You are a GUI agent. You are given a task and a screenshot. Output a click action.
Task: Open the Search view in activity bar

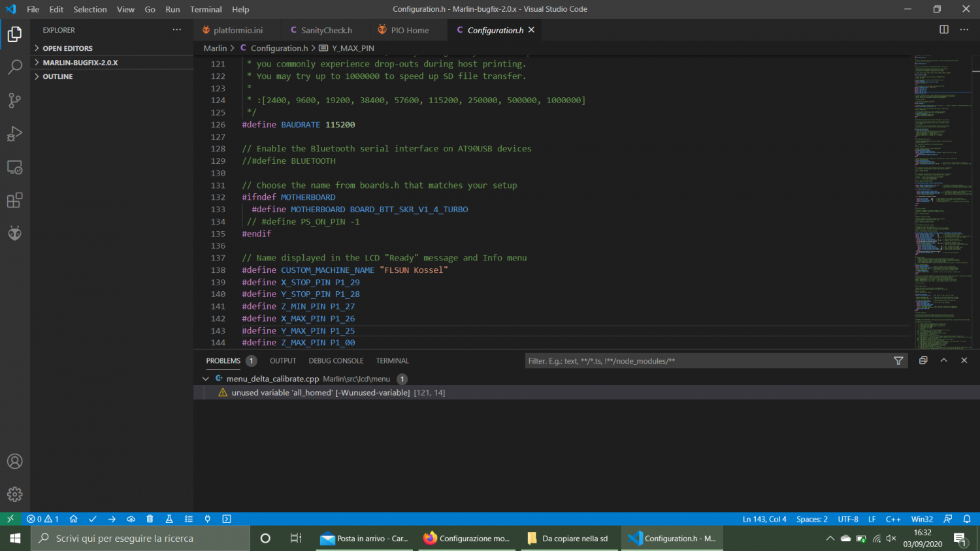tap(14, 67)
